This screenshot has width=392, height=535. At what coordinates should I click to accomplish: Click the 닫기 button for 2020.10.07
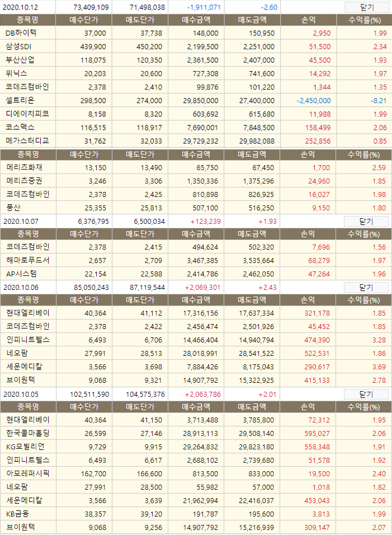click(366, 222)
